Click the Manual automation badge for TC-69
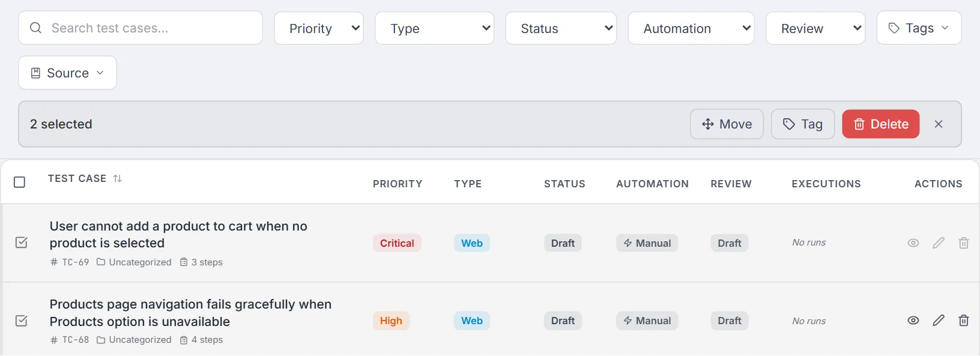Screen dimensions: 980x356 tap(647, 243)
